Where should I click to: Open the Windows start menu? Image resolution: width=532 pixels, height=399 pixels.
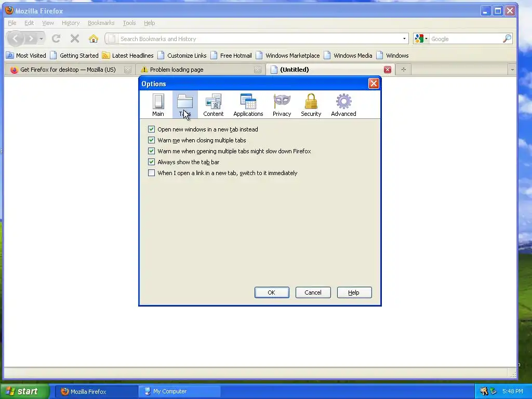24,391
